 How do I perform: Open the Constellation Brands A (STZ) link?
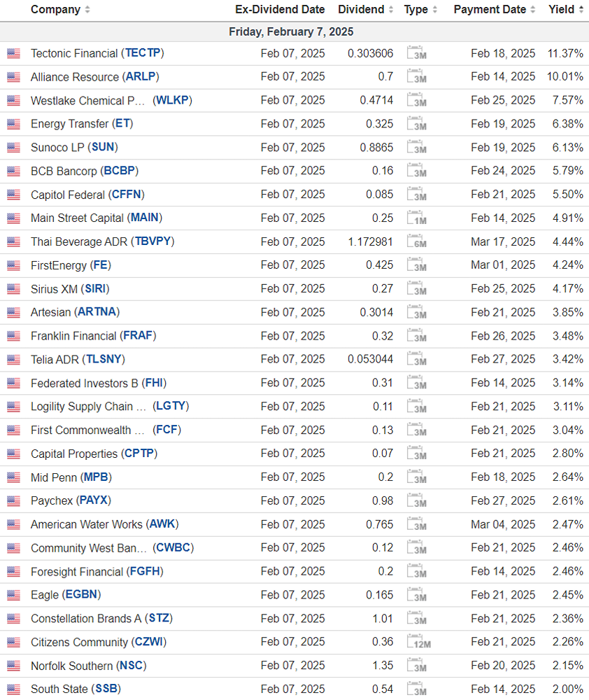101,619
